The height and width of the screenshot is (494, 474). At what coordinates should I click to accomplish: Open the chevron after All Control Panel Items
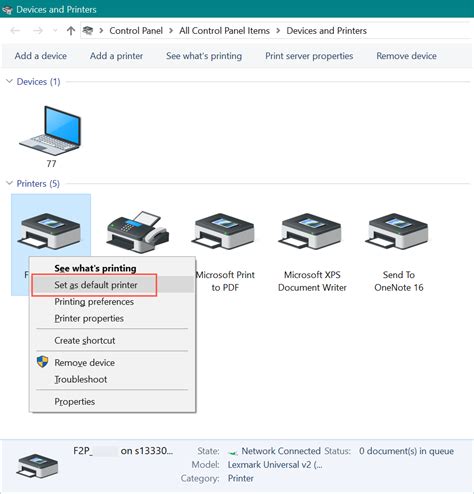click(278, 31)
